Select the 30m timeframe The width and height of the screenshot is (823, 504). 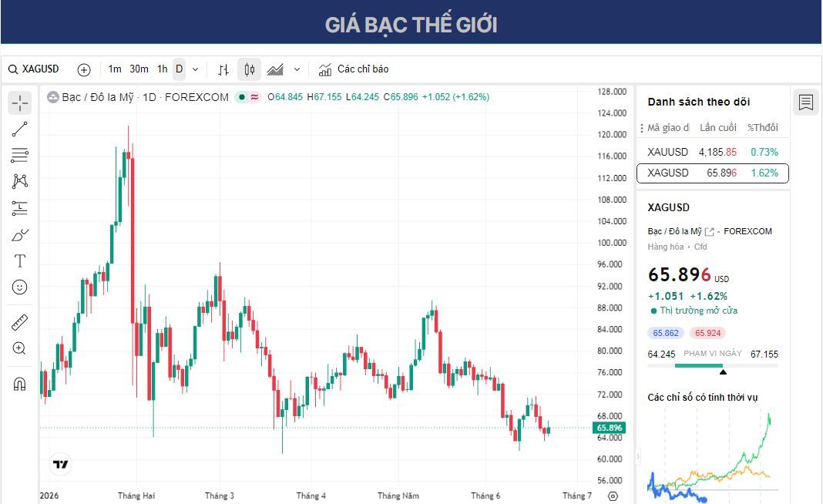pos(139,69)
